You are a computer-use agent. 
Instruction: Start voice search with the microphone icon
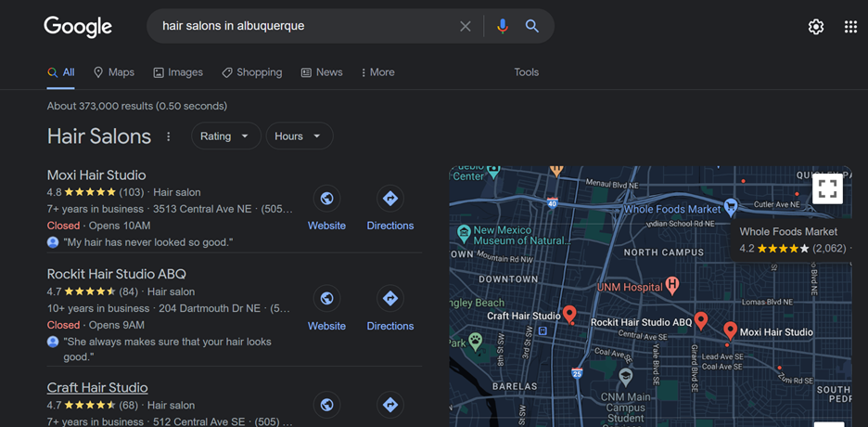coord(502,26)
